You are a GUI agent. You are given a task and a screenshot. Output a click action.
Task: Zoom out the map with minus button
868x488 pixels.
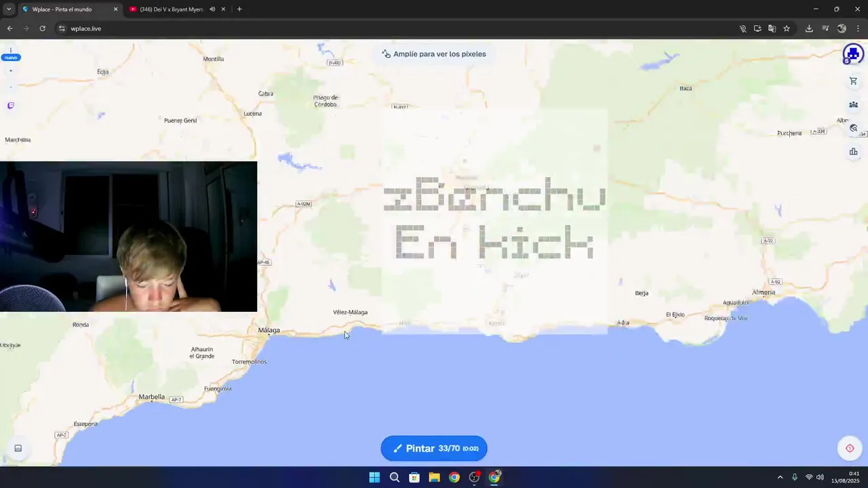click(10, 87)
